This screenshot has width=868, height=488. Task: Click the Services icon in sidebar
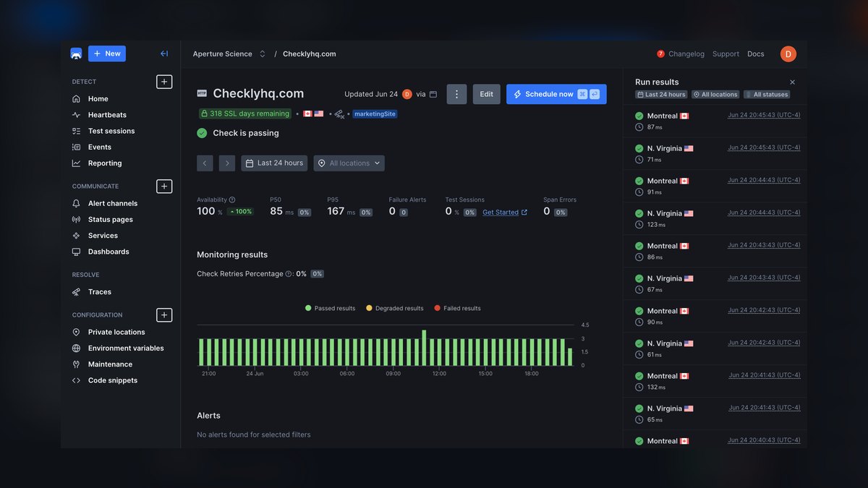(76, 236)
